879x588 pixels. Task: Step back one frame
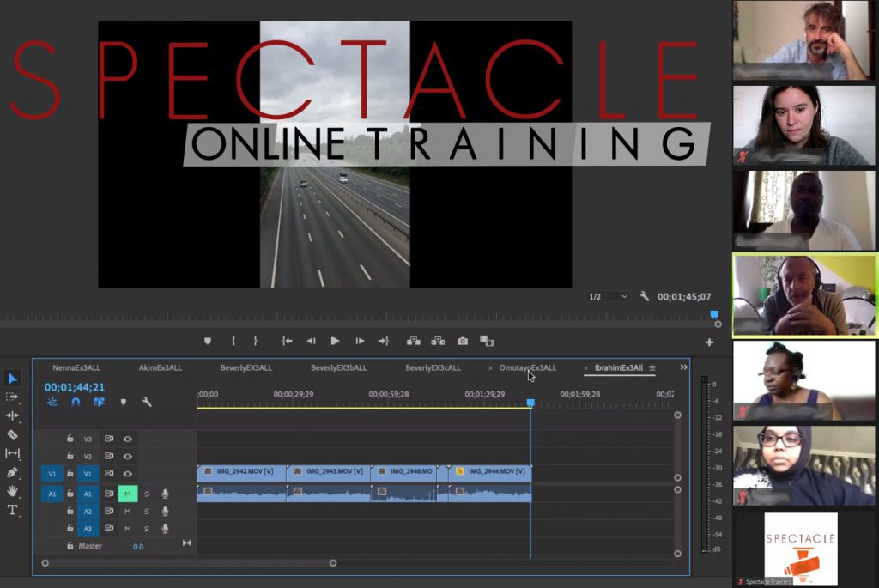tap(311, 341)
